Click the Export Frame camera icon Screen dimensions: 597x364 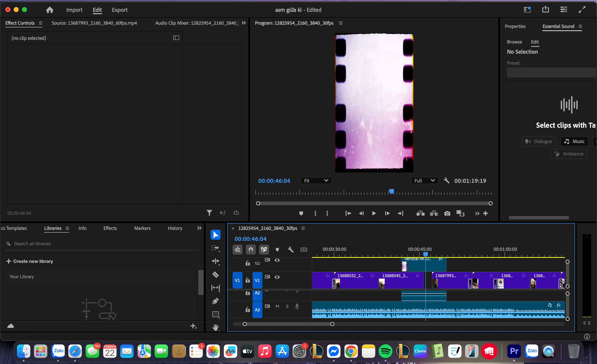(x=447, y=213)
